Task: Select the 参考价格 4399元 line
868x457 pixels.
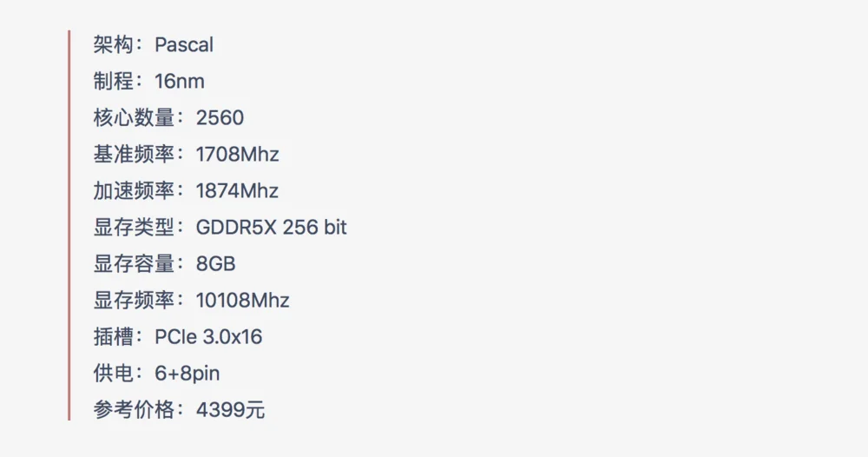Action: point(179,410)
